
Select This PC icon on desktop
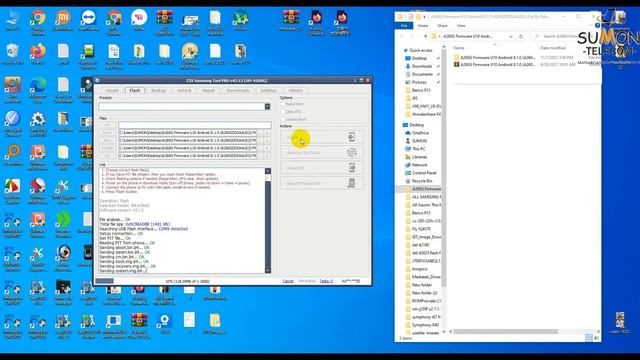click(13, 18)
